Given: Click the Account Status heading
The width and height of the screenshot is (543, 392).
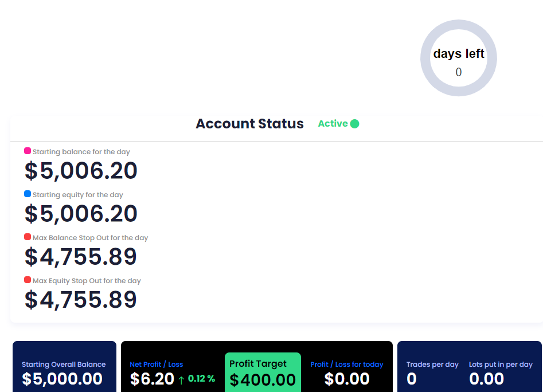Looking at the screenshot, I should [x=249, y=124].
